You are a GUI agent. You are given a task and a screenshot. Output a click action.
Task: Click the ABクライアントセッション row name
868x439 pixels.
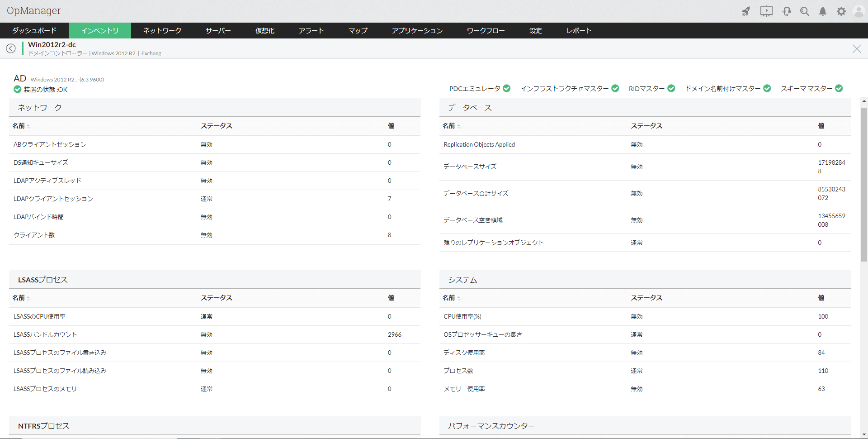click(x=50, y=144)
